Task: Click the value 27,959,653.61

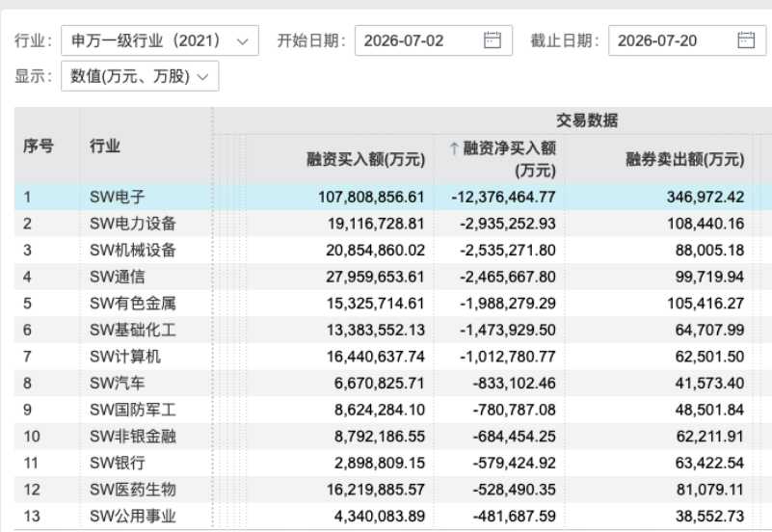Action: (375, 277)
